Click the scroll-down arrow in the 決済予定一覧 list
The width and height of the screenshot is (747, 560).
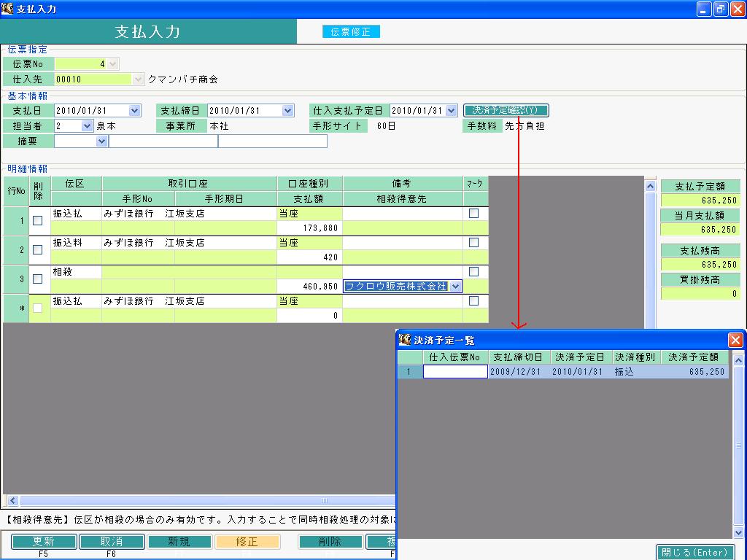tap(738, 533)
